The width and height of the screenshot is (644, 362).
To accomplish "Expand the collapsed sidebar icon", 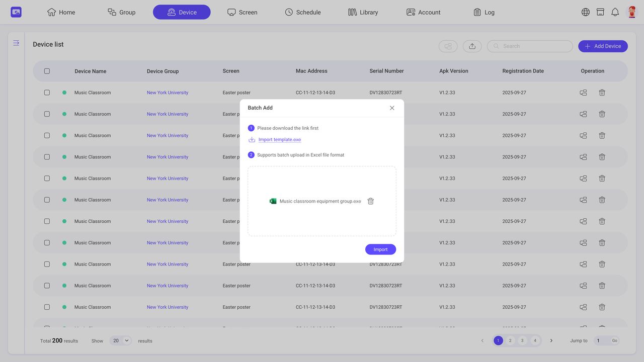I will coord(16,43).
